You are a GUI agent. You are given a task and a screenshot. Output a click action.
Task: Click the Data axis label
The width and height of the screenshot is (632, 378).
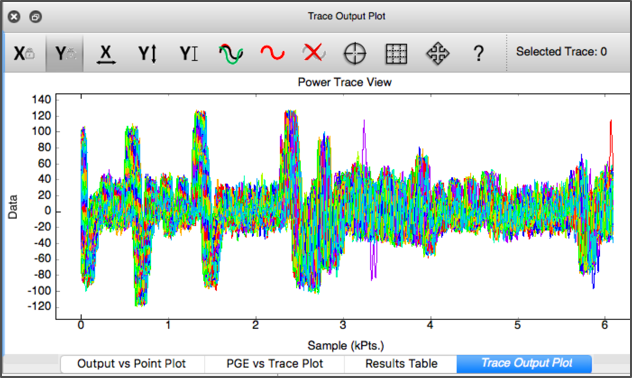pos(13,207)
